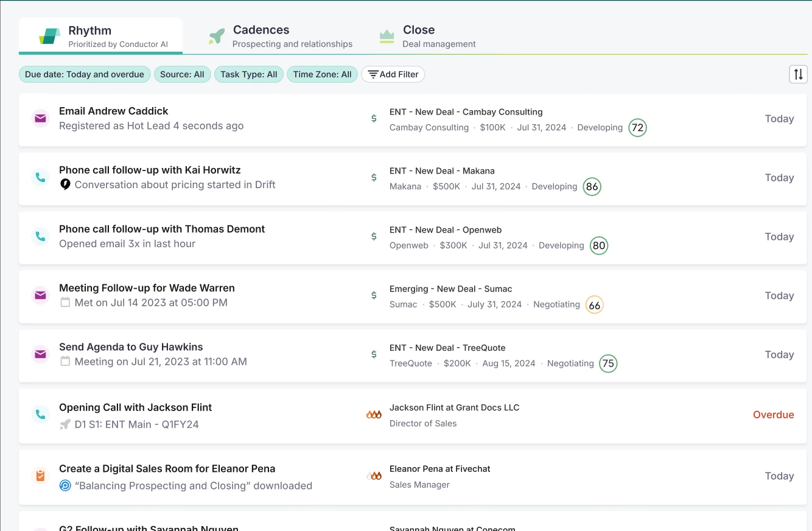Click the phone icon for Thomas Demont follow-up
This screenshot has height=531, width=812.
40,236
